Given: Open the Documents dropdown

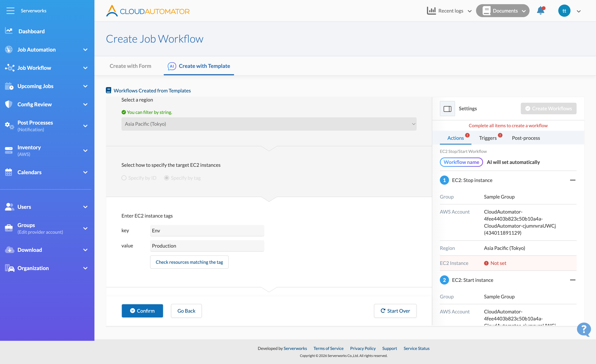Looking at the screenshot, I should point(503,11).
